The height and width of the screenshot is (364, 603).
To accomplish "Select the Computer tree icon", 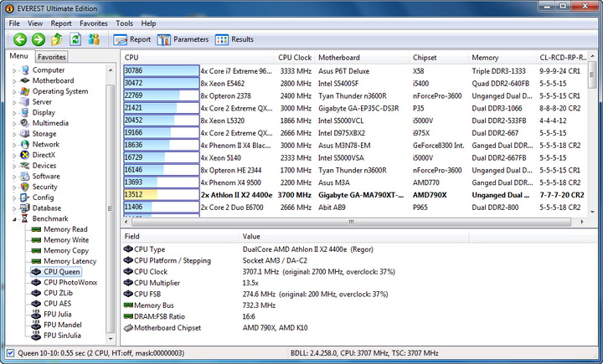I will pyautogui.click(x=25, y=70).
